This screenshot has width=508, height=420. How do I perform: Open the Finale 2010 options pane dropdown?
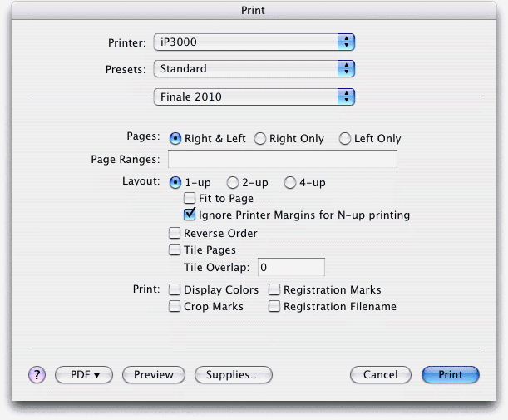pyautogui.click(x=254, y=97)
